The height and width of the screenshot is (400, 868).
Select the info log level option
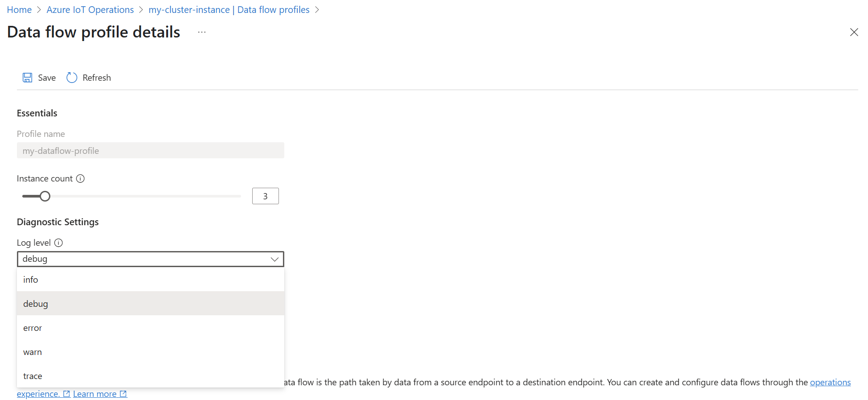coord(31,280)
